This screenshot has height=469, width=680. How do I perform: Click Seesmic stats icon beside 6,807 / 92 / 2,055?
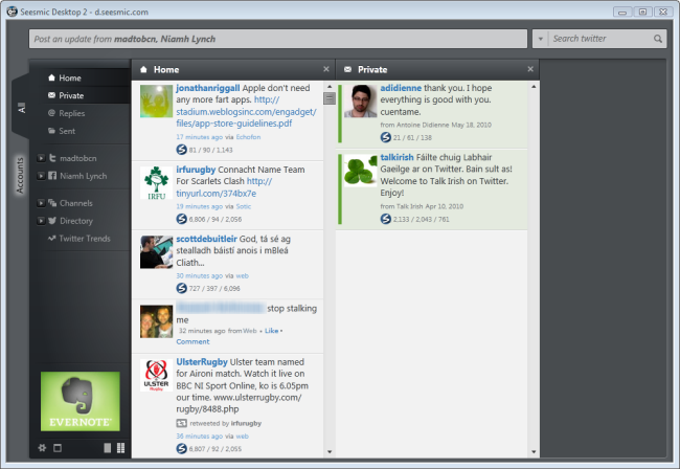(181, 449)
